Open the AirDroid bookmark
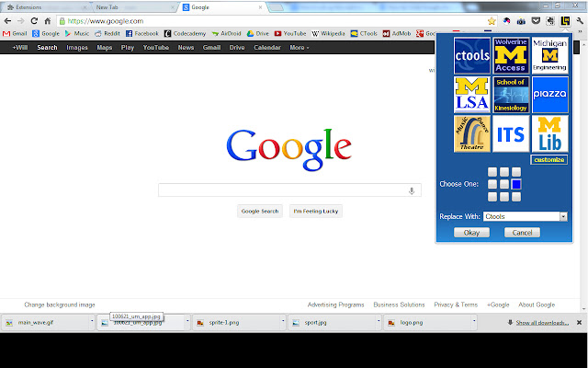The height and width of the screenshot is (368, 588). pos(227,33)
